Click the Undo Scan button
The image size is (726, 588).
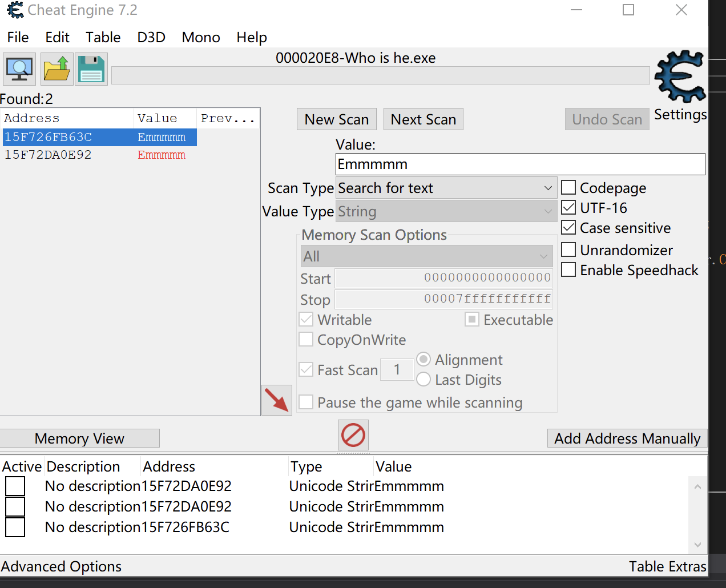[x=607, y=119]
